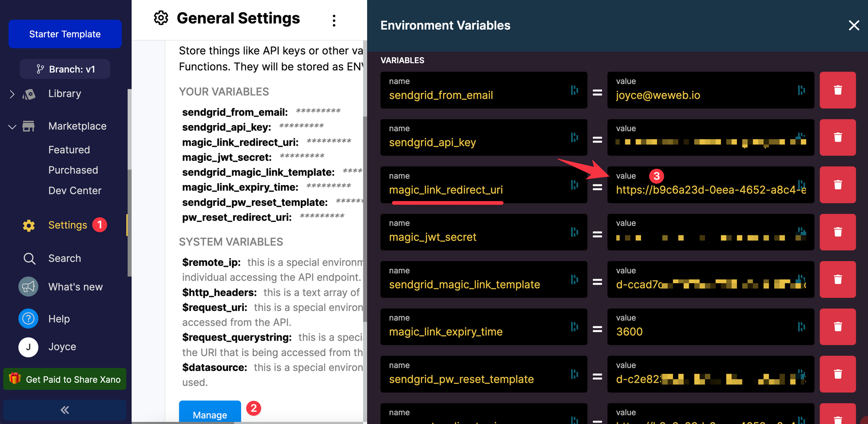Select Settings in the sidebar
Screen dimensions: 868x424
point(68,225)
